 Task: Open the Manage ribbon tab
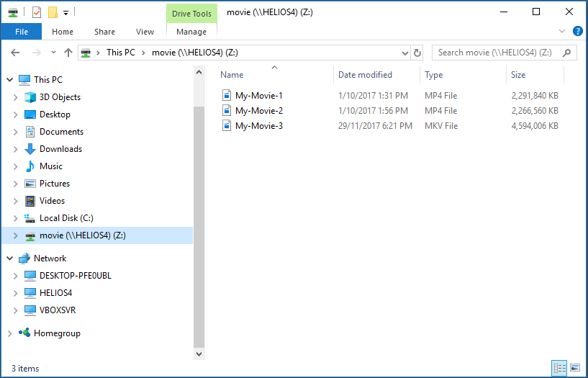coord(191,32)
